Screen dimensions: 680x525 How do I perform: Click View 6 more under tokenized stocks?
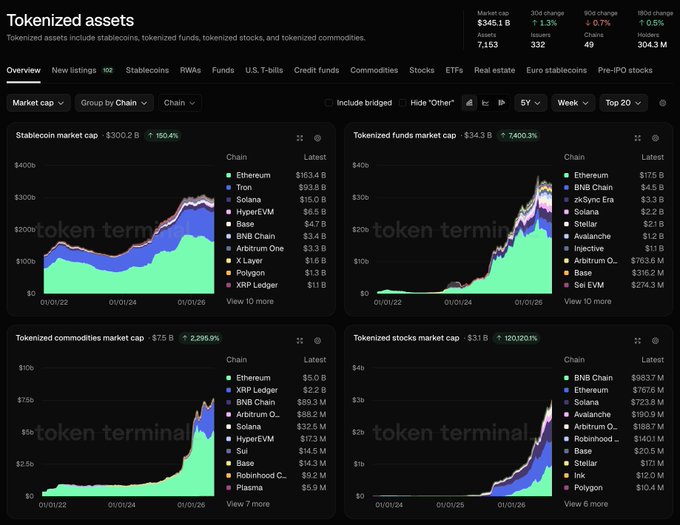pyautogui.click(x=586, y=504)
